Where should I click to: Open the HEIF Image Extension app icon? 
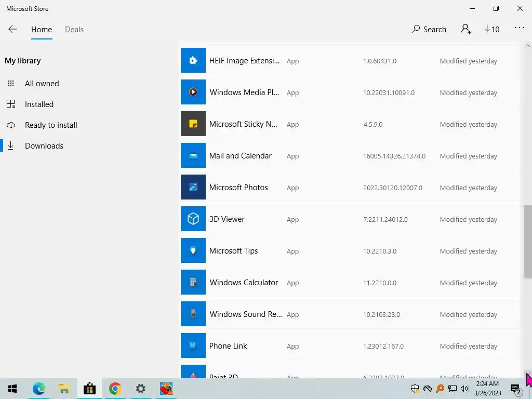pos(193,60)
